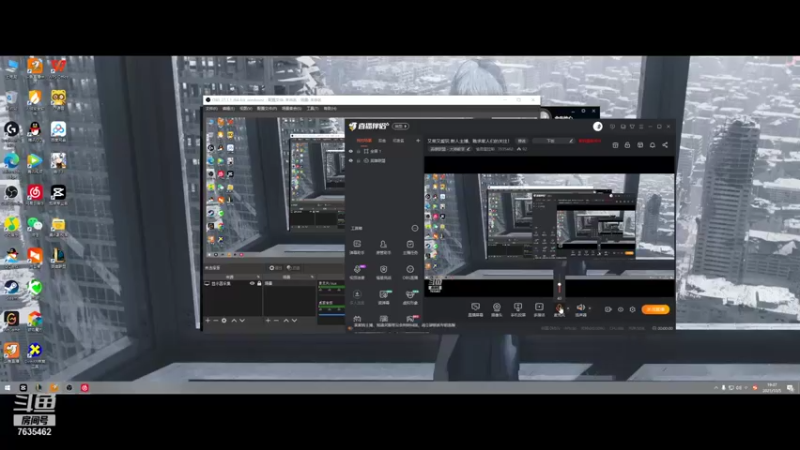Open the WeChat desktop shortcut

point(35,225)
